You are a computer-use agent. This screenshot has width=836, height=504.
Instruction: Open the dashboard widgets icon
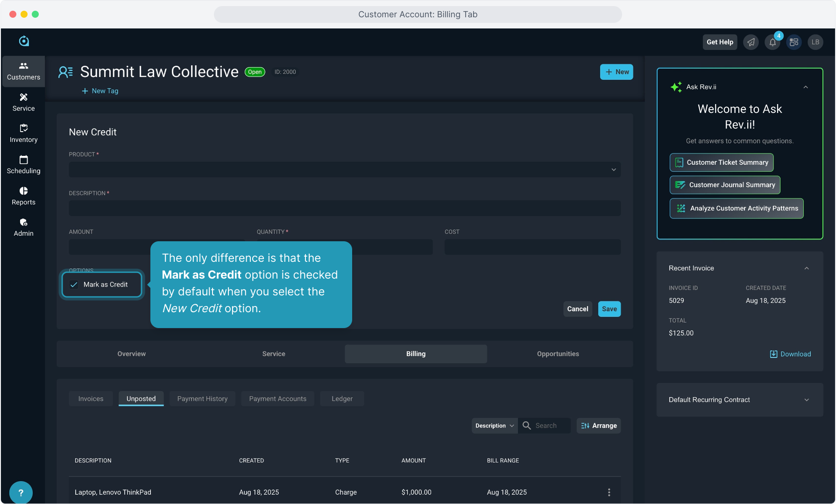(794, 42)
